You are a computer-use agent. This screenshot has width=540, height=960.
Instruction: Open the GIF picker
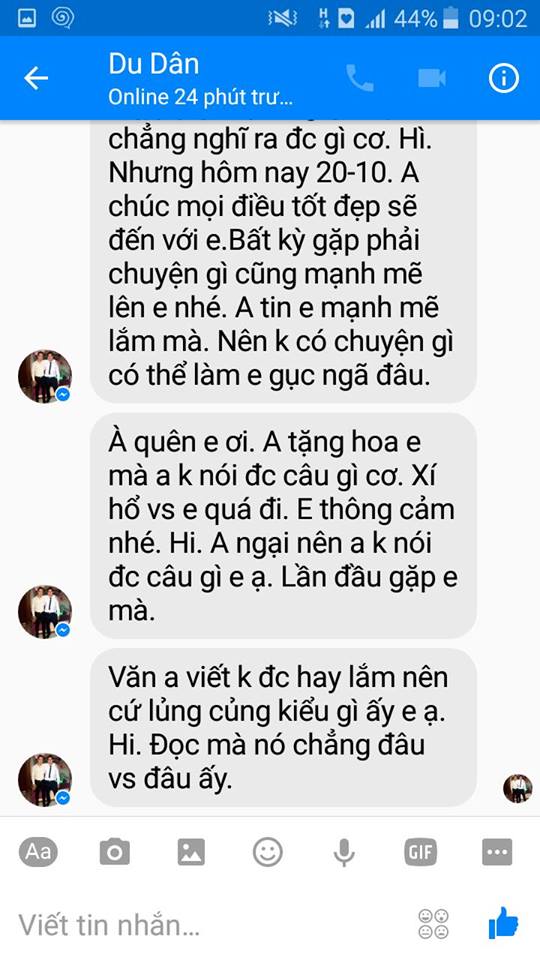[421, 852]
